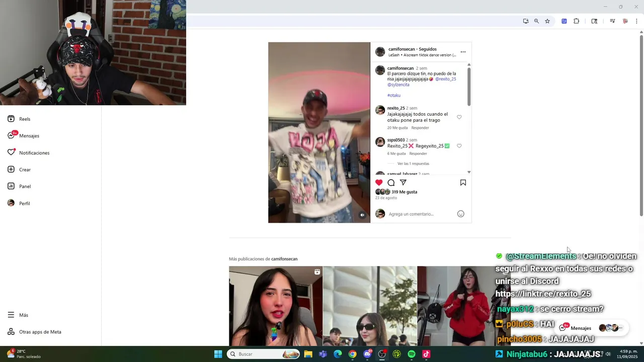
Task: Reply to rexito_25's comment
Action: coord(420,128)
